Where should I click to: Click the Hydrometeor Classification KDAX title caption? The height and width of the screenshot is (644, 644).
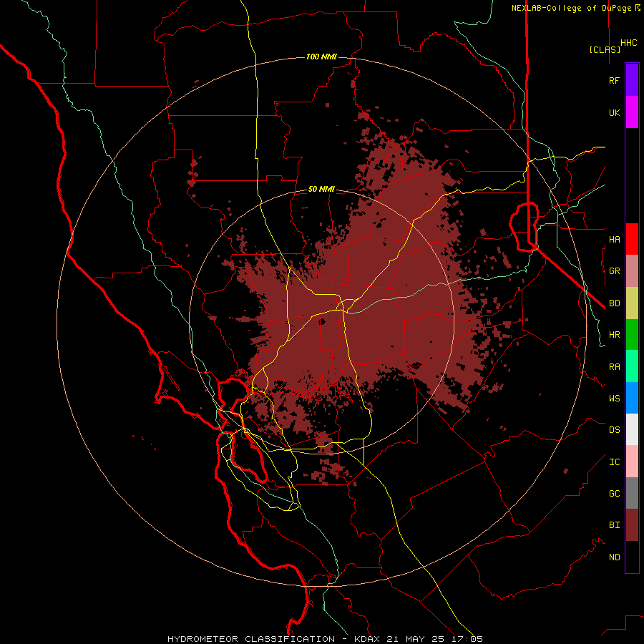325,639
